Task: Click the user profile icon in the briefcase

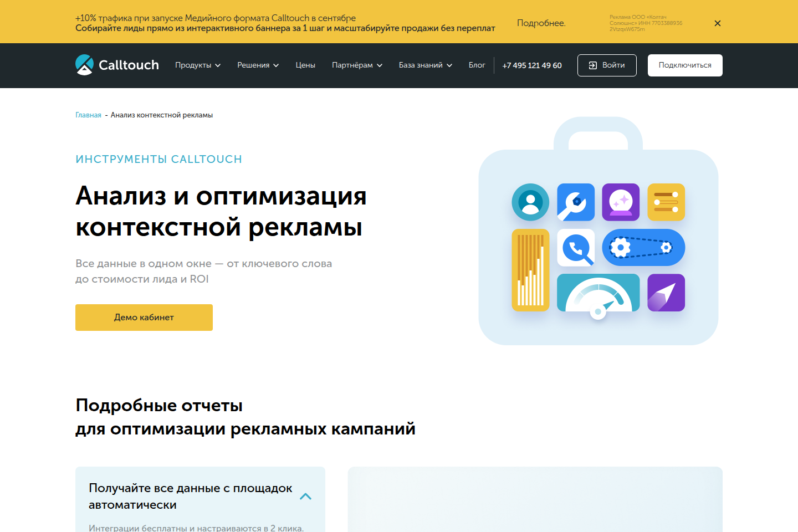Action: click(530, 202)
